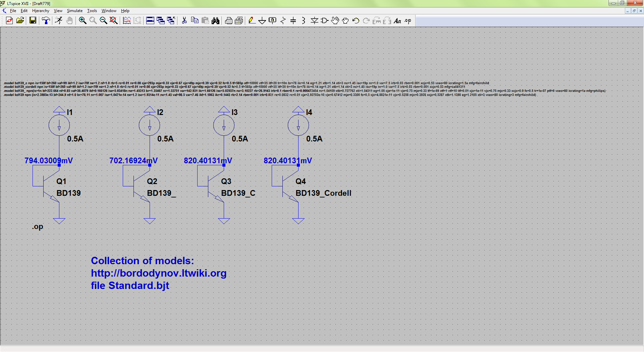Image resolution: width=644 pixels, height=352 pixels.
Task: Open the View menu
Action: point(58,11)
